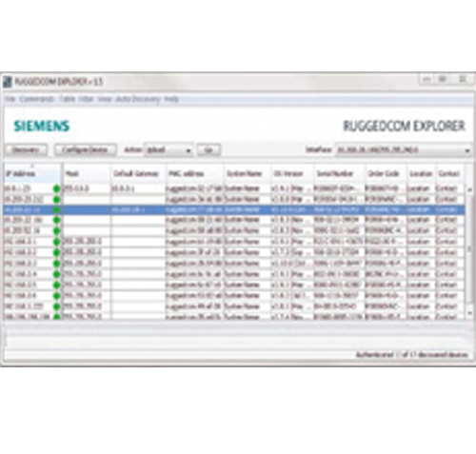Click the Configure Device button
This screenshot has width=476, height=454.
coord(85,149)
